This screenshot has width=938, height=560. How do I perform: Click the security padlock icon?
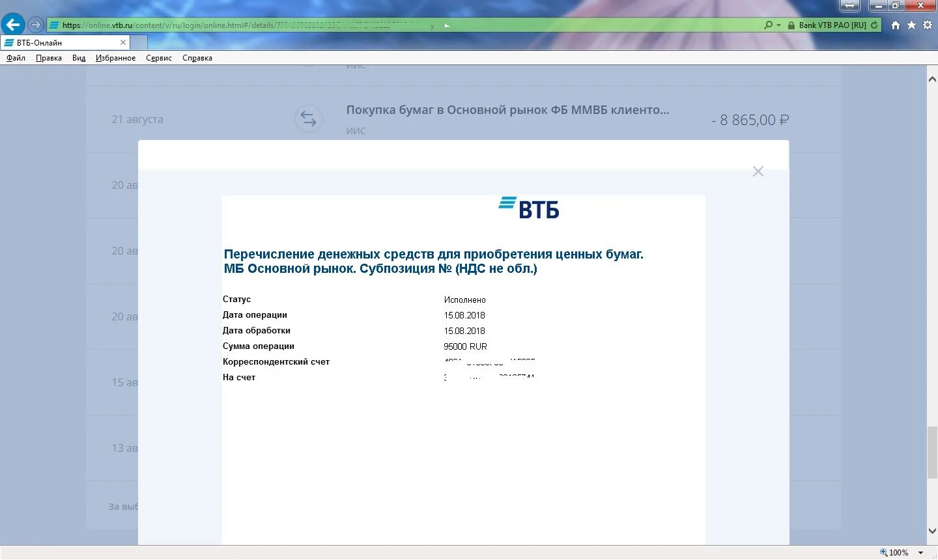pos(791,25)
